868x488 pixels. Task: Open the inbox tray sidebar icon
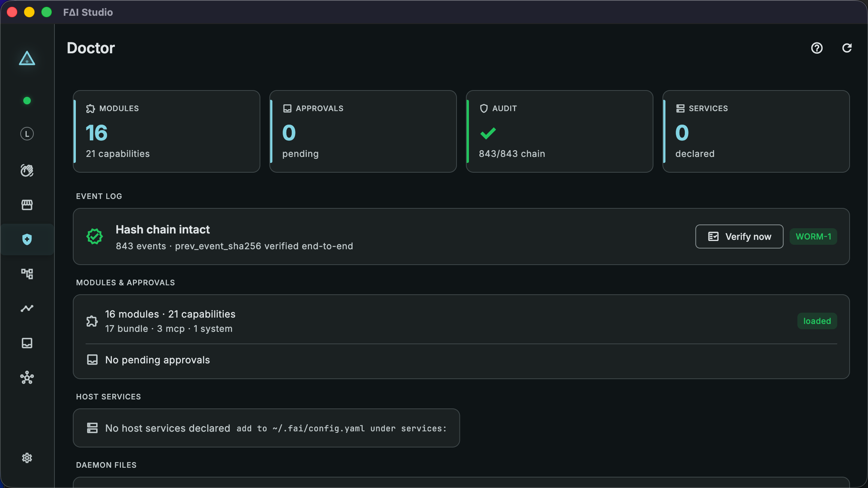point(27,343)
